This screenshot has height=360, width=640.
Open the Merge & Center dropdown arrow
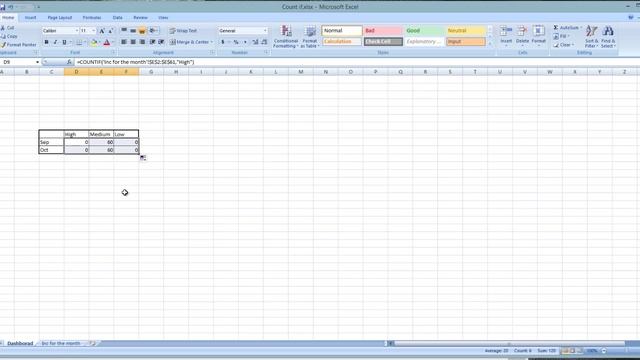212,42
